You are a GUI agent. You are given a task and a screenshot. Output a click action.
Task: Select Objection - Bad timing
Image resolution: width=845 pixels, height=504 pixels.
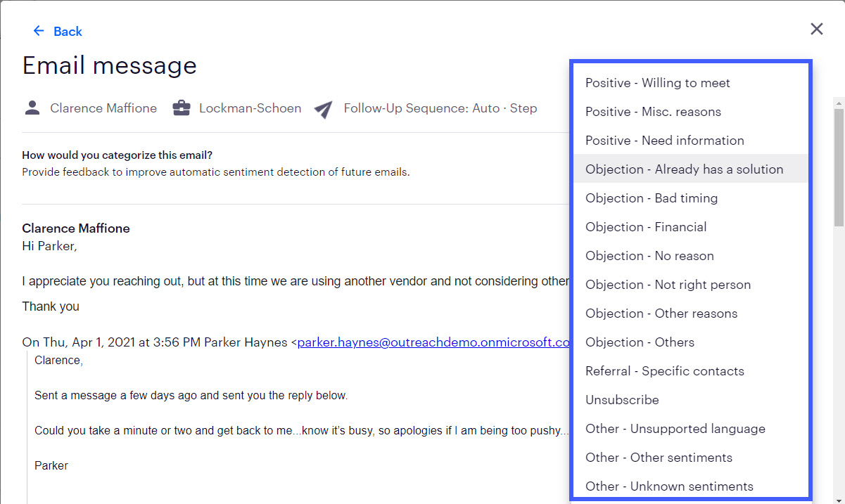pyautogui.click(x=691, y=198)
